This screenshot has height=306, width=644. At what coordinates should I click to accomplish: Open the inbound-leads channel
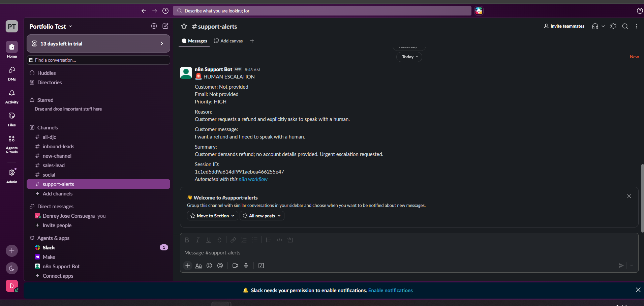[x=98, y=146]
